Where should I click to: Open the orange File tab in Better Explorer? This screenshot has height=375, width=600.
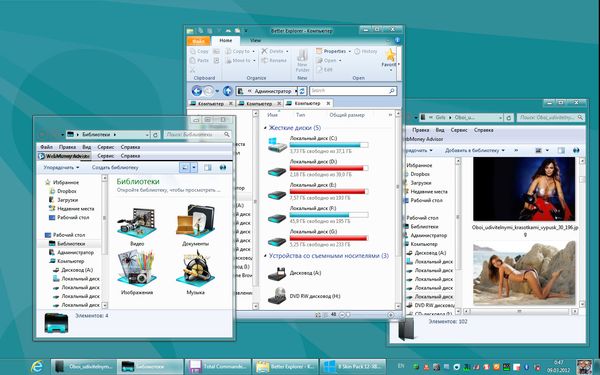198,41
